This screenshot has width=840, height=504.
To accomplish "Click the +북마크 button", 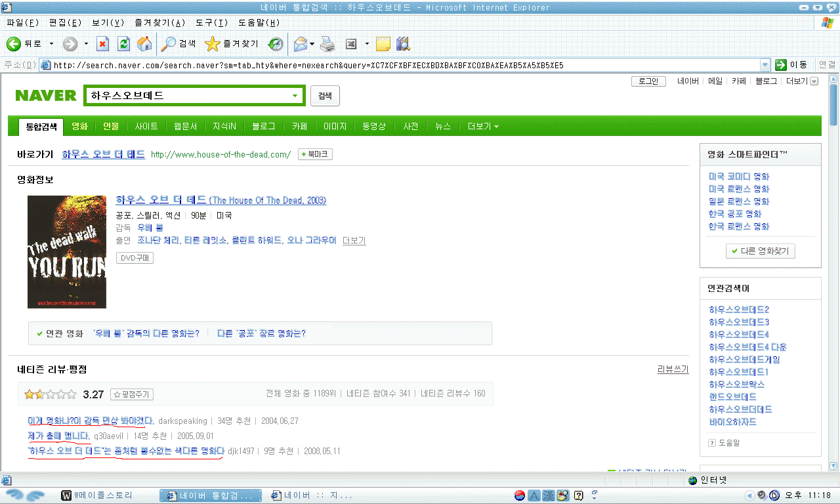I will (x=316, y=154).
